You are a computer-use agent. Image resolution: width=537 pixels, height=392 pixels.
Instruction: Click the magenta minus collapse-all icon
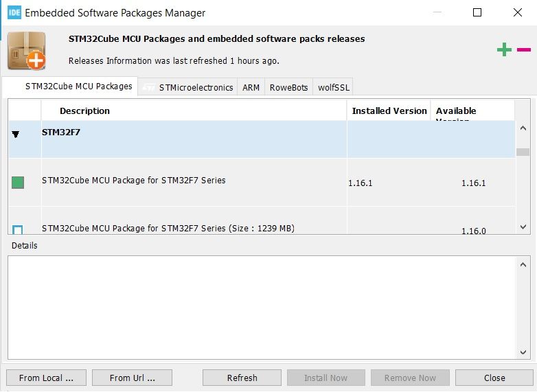click(x=524, y=49)
